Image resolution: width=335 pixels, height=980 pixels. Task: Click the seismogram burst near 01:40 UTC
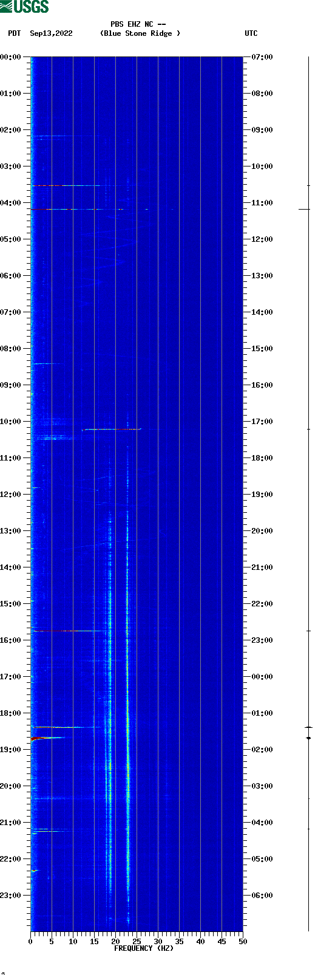[x=308, y=738]
